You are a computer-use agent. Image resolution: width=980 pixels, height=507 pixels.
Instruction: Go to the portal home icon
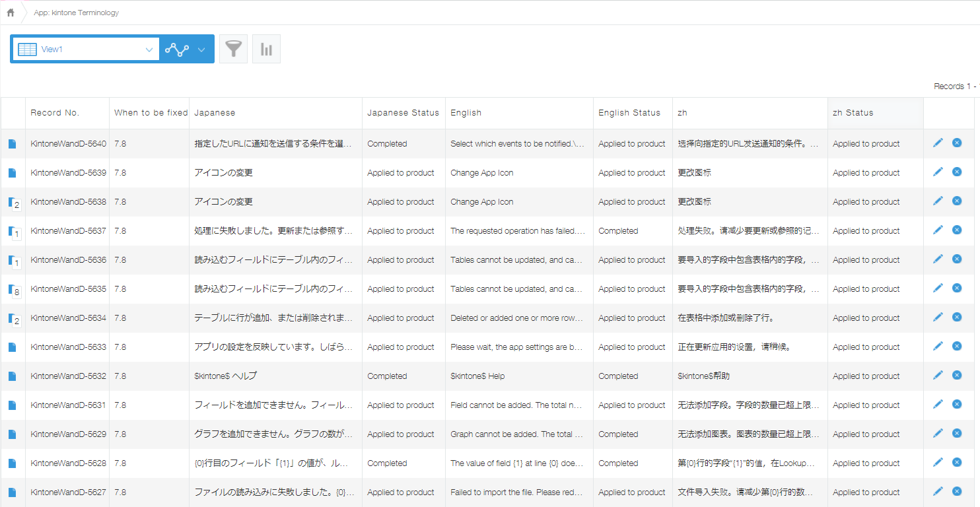[11, 13]
